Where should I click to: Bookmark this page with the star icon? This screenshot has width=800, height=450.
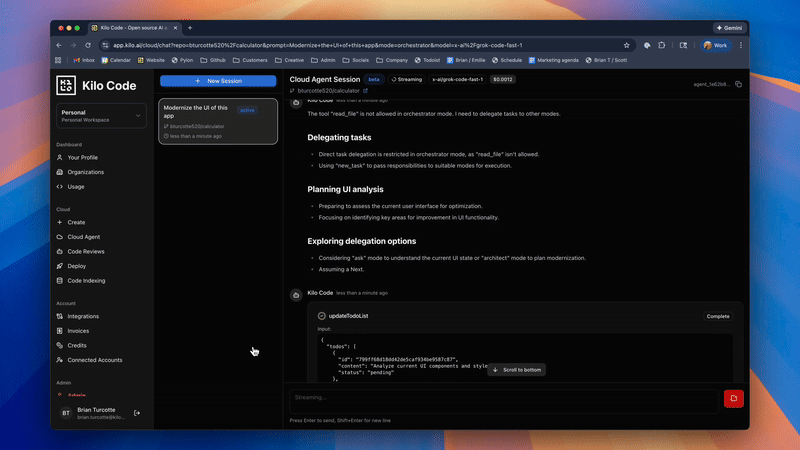[626, 45]
